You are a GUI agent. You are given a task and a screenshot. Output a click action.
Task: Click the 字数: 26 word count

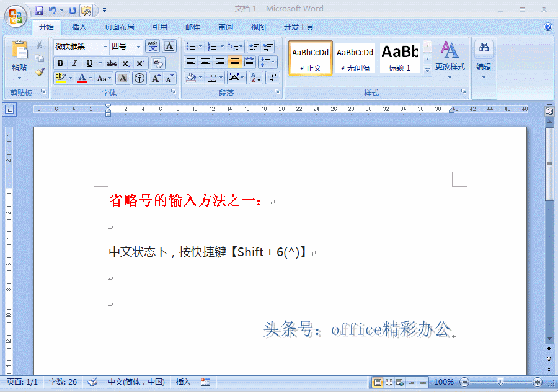[63, 382]
